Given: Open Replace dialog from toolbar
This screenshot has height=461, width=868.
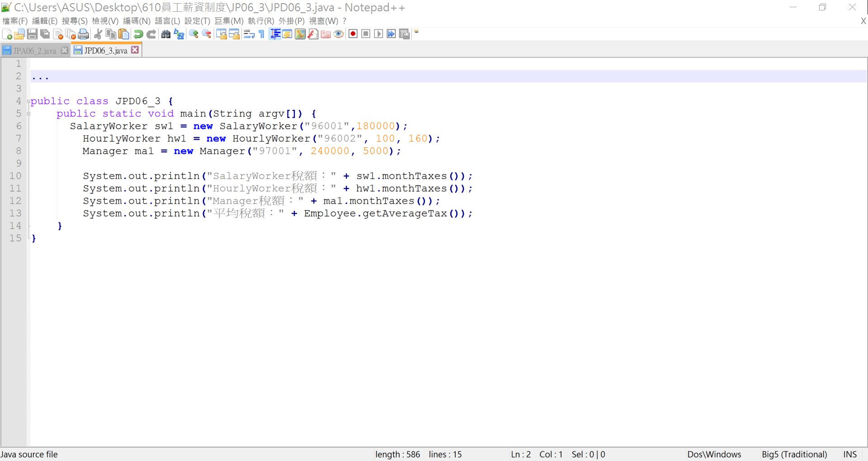Looking at the screenshot, I should pyautogui.click(x=179, y=34).
